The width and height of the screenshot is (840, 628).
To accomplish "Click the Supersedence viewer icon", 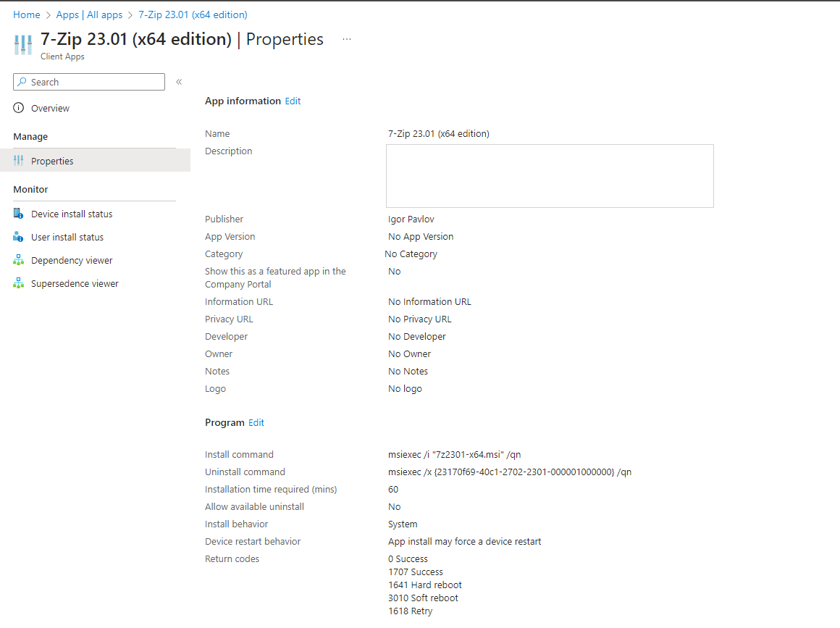I will (19, 283).
